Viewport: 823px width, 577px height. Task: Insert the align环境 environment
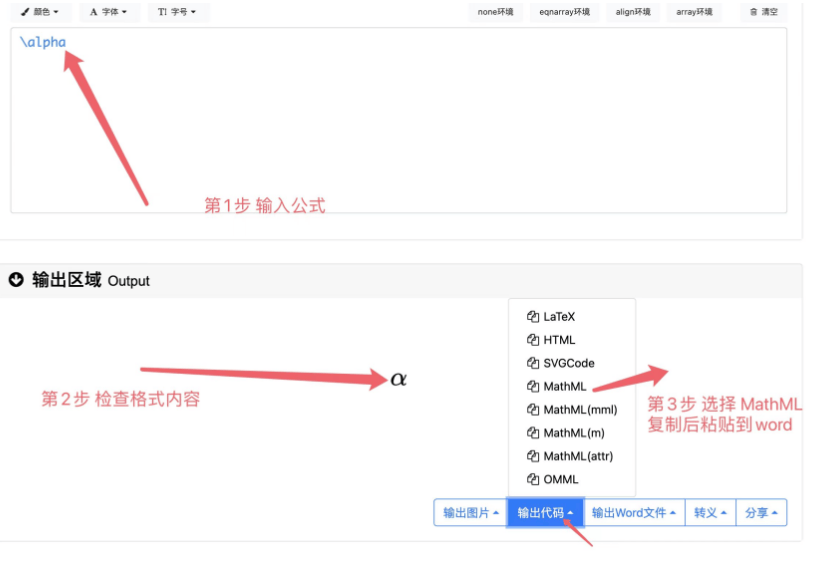633,12
